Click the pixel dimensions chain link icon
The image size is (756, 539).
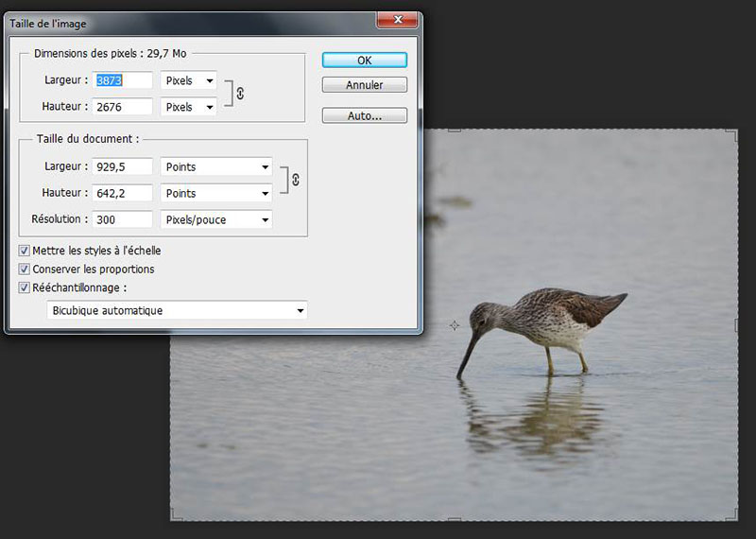240,94
